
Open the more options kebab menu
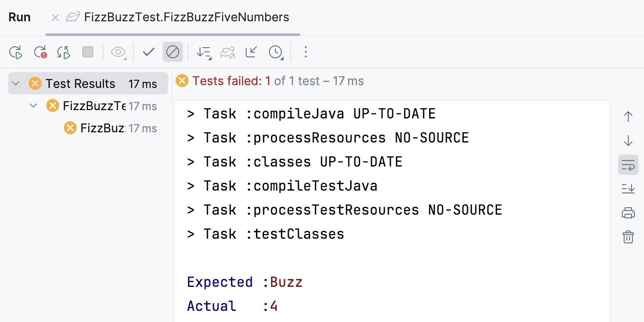306,52
